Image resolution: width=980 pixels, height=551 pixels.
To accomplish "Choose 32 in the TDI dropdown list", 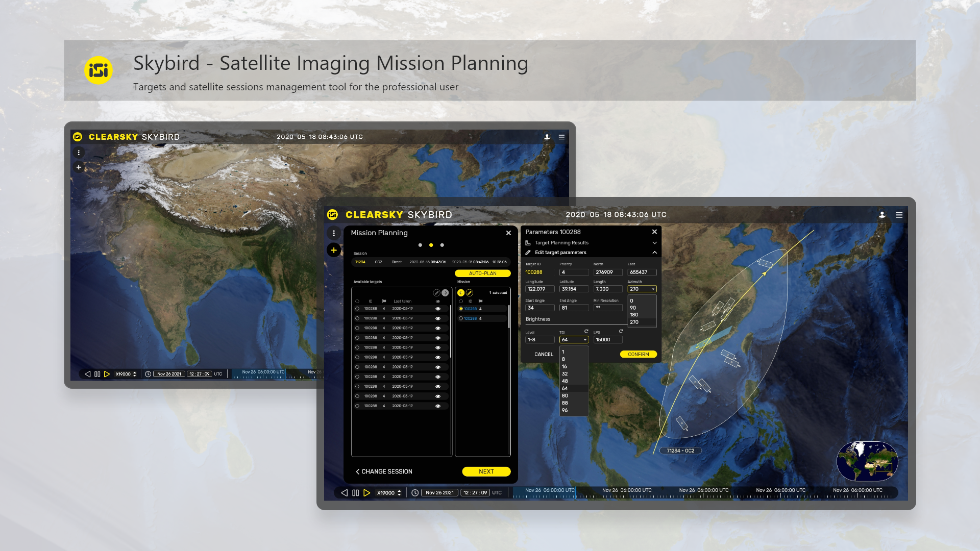I will (x=574, y=374).
